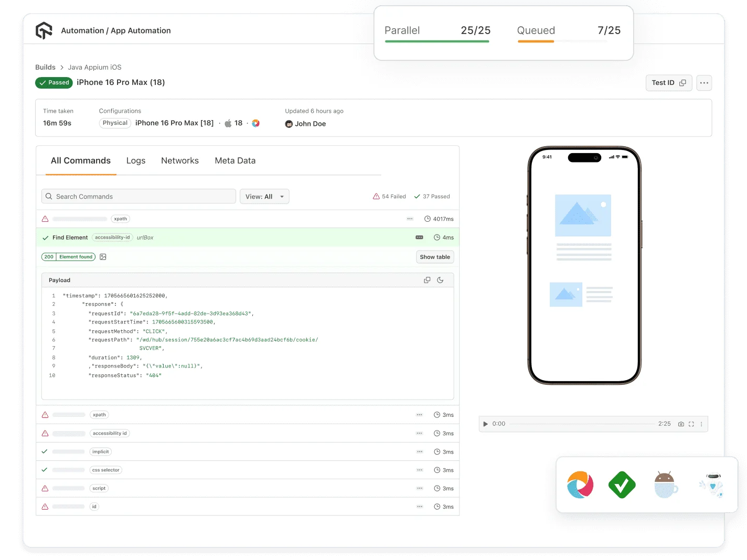Capture a screenshot with the camera icon below the phone
Image resolution: width=747 pixels, height=560 pixels.
click(x=681, y=424)
